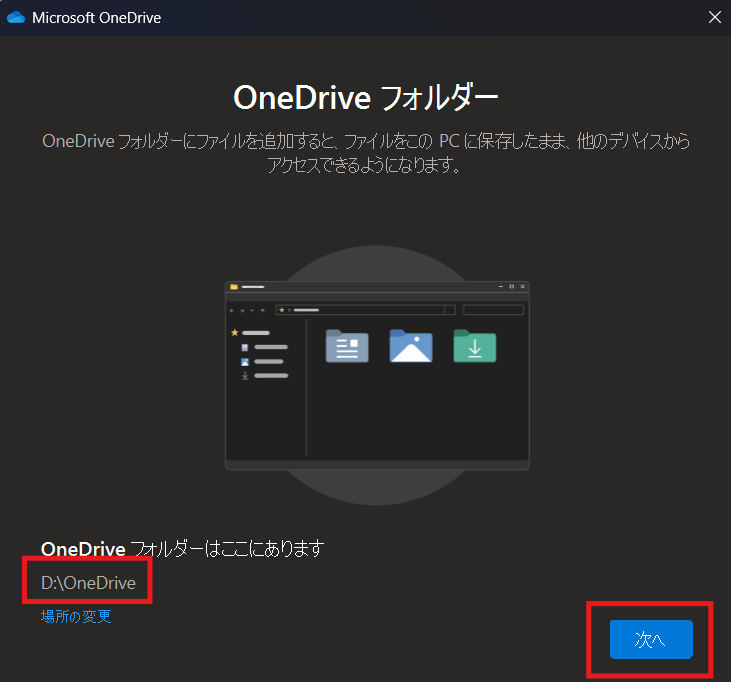Click the yellow folder icon in illustration title bar
Screen dimensions: 731x682
coord(234,287)
